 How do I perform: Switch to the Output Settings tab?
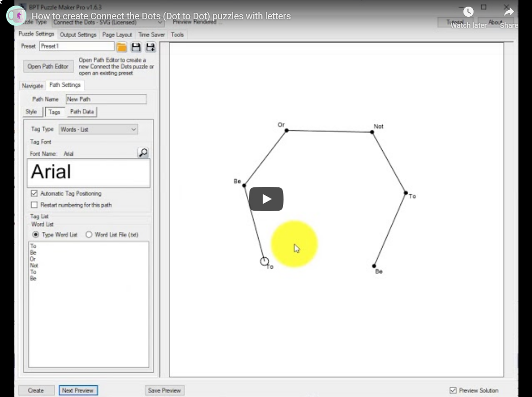click(78, 35)
